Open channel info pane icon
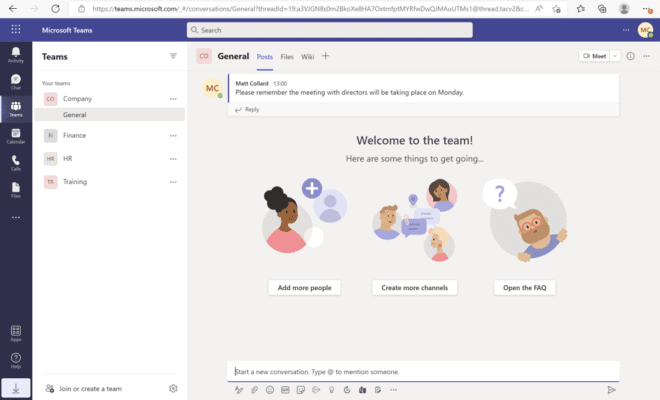 (630, 56)
